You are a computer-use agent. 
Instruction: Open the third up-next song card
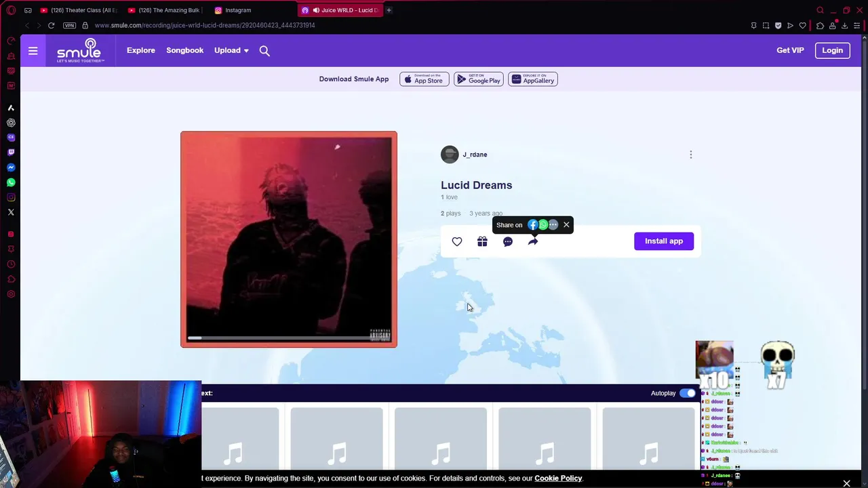(x=441, y=439)
